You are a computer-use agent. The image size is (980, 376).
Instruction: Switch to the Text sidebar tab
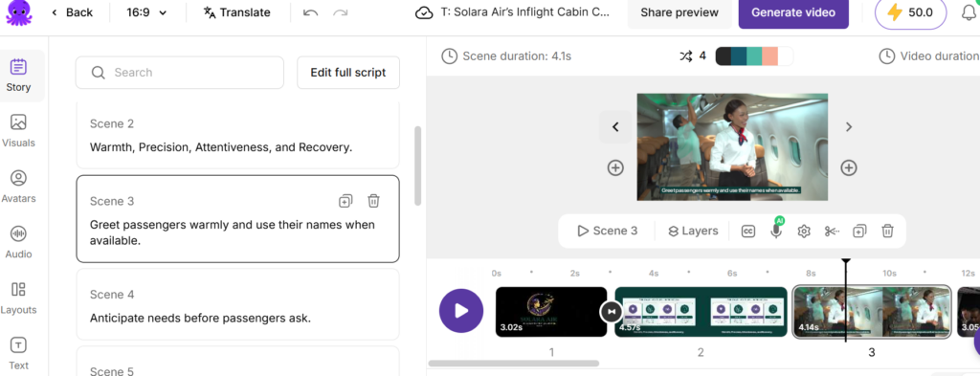[19, 353]
